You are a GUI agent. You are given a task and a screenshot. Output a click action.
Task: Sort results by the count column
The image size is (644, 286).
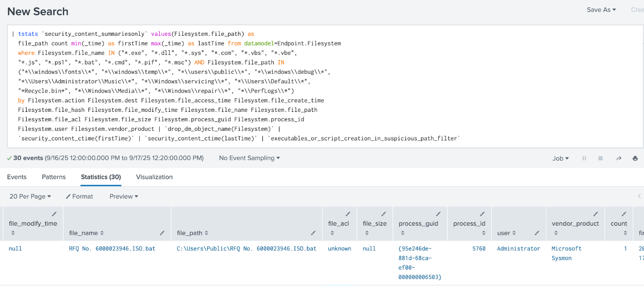point(625,233)
